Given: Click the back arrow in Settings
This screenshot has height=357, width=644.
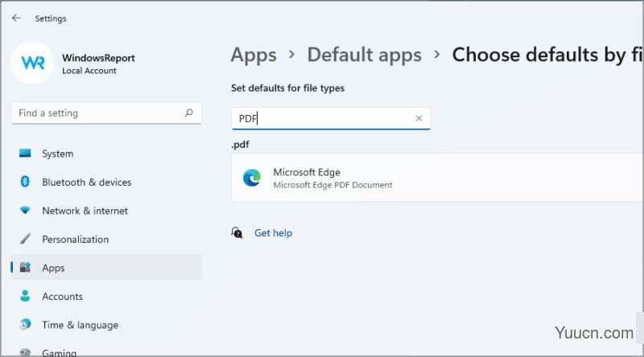Looking at the screenshot, I should tap(16, 18).
